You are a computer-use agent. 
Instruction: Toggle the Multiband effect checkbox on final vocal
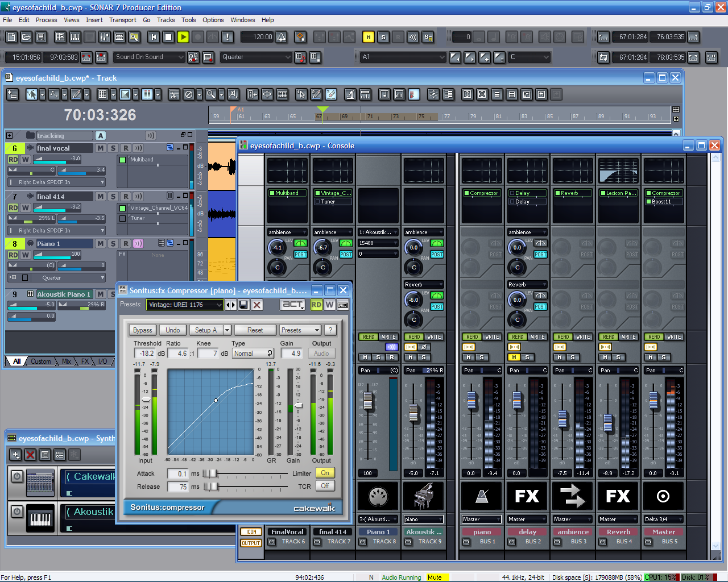coord(122,160)
